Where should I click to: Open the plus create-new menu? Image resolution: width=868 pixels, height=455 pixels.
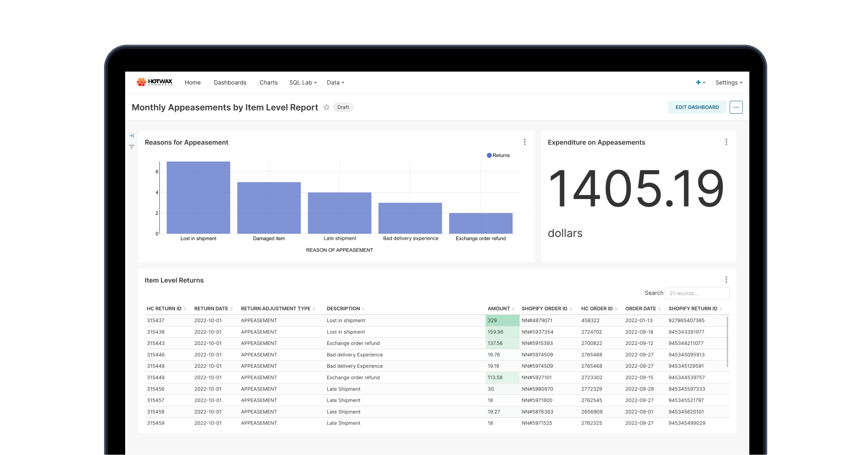700,83
